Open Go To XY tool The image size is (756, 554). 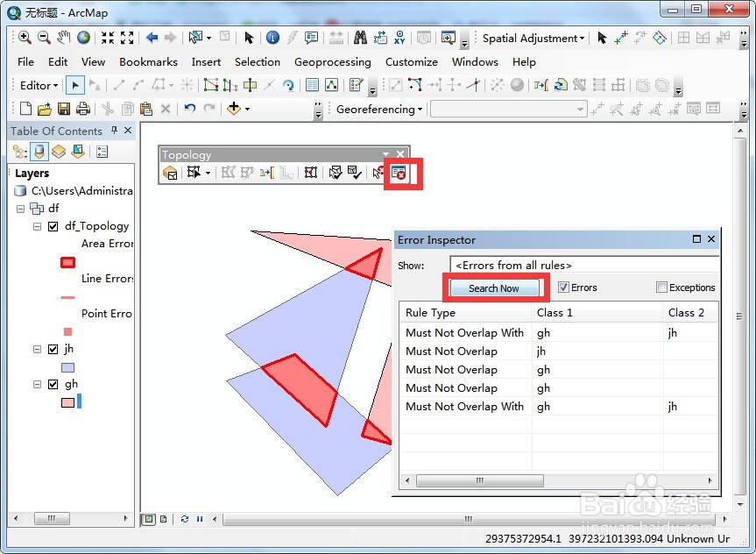point(399,38)
